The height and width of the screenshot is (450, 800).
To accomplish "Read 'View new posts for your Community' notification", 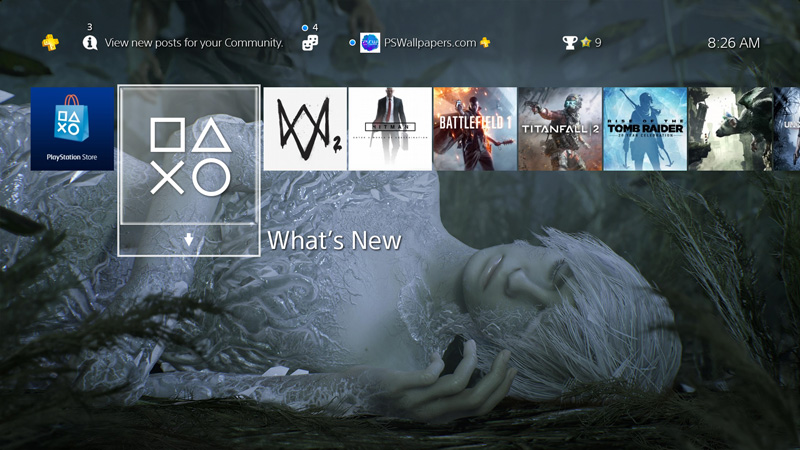I will coord(194,43).
